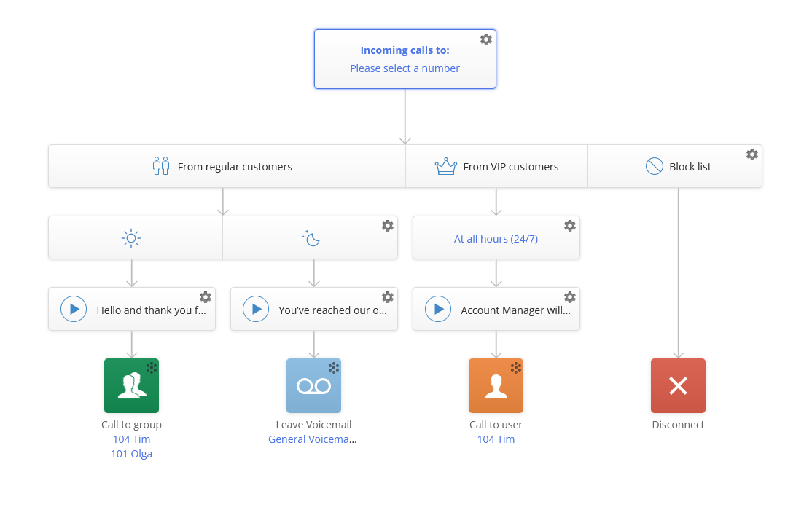Click the crown icon on From VIP customers node
812x507 pixels.
pos(445,166)
